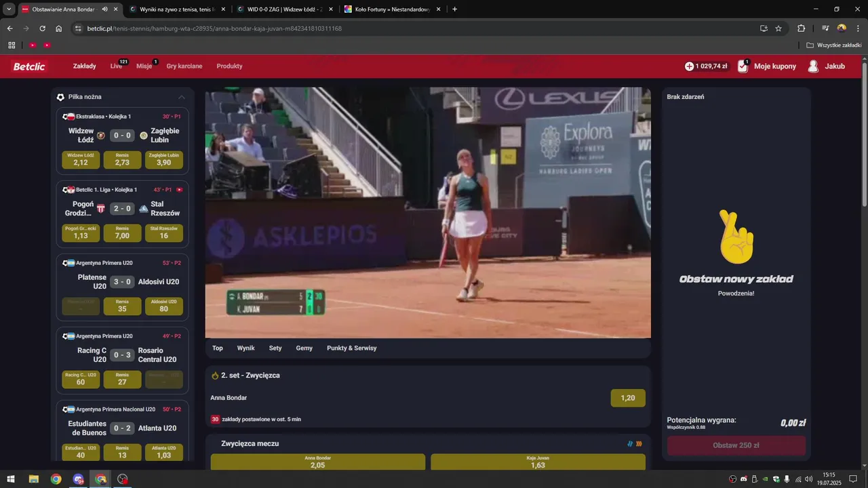Open the Produkty menu

[229, 66]
